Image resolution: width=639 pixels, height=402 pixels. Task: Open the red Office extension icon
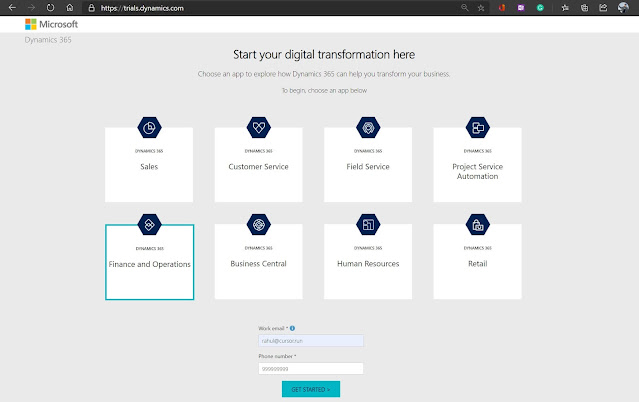pyautogui.click(x=502, y=8)
